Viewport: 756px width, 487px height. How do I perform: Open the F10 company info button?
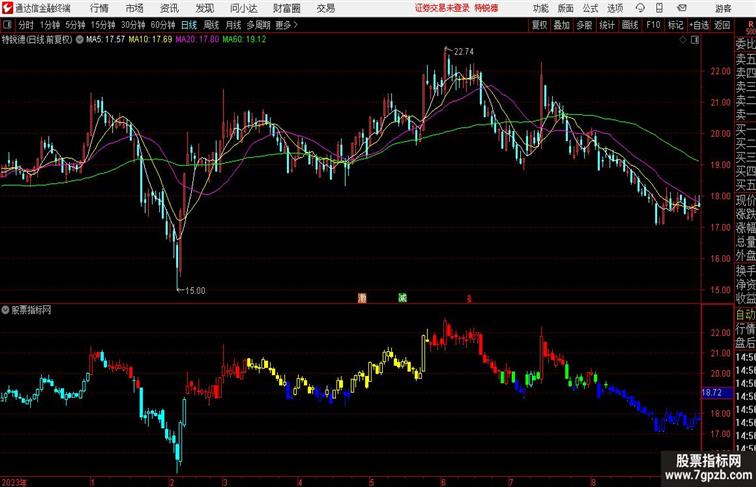pyautogui.click(x=653, y=25)
